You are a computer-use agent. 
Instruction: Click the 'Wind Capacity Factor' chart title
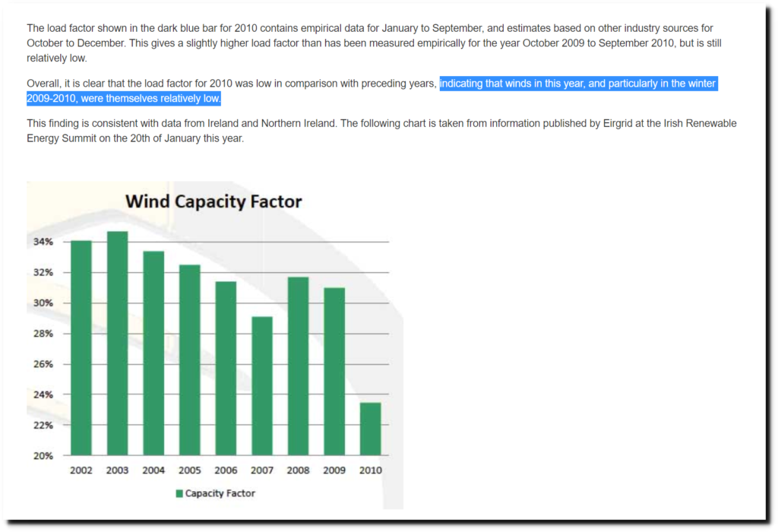[x=213, y=201]
